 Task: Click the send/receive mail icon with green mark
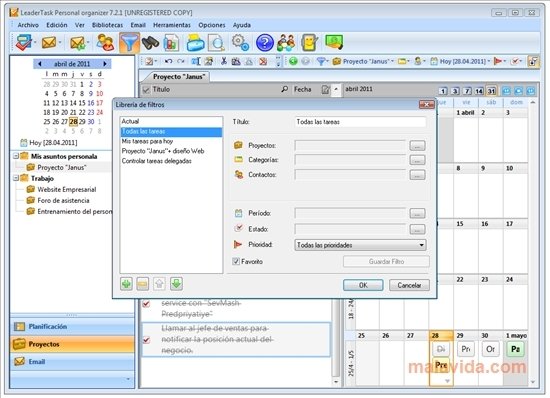tap(77, 43)
